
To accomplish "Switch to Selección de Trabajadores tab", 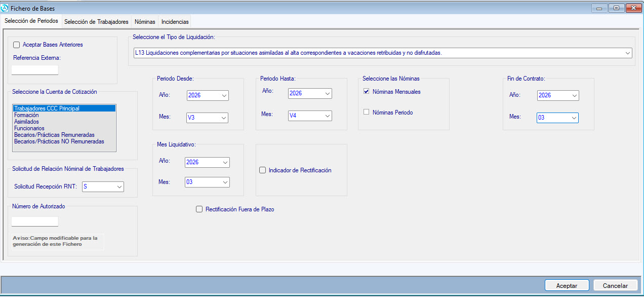I will (96, 22).
